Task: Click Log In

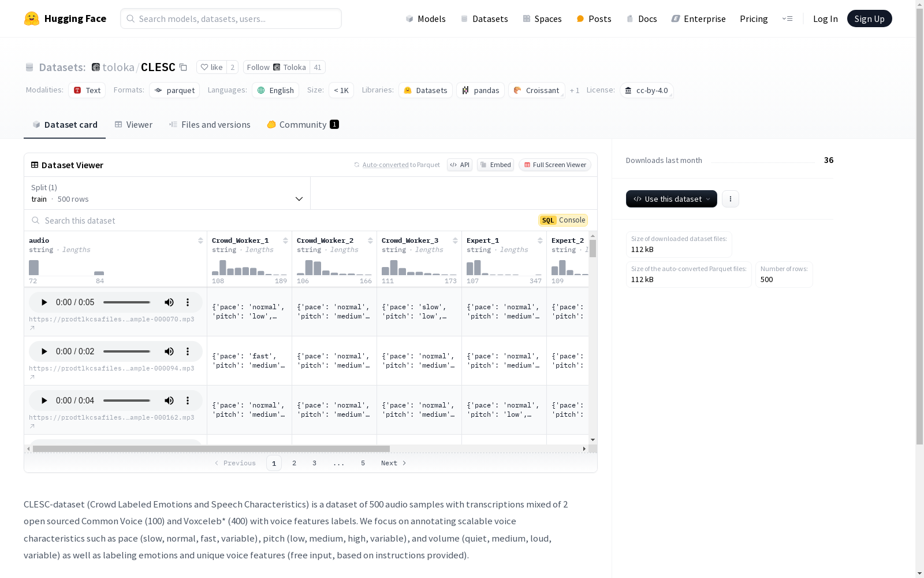Action: click(825, 18)
